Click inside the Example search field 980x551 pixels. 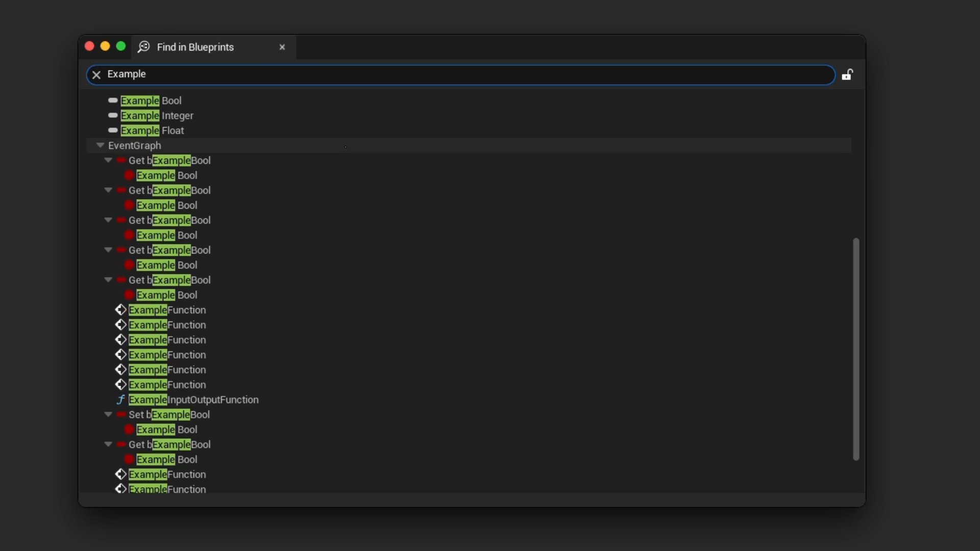coord(459,74)
